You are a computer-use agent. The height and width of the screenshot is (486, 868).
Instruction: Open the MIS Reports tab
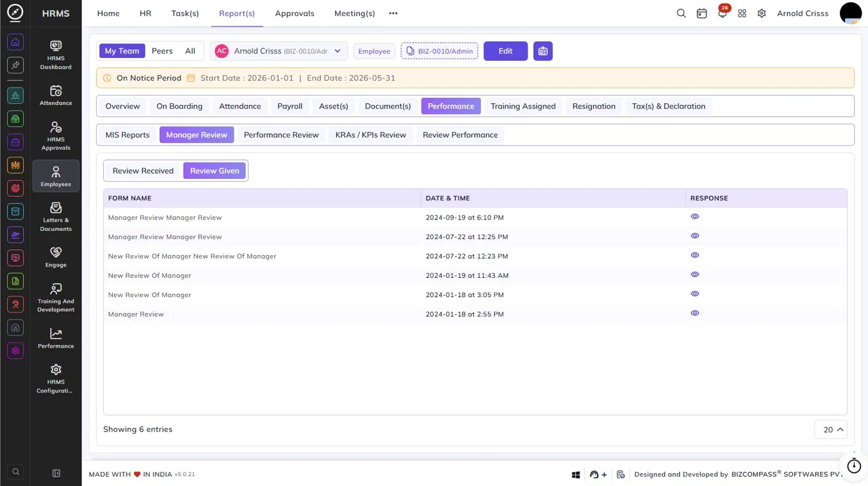(128, 135)
